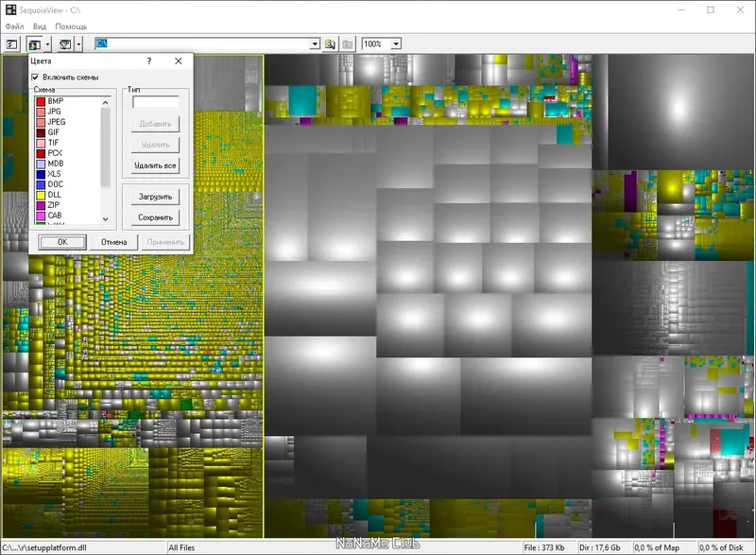Screen dimensions: 756x555
Task: Expand the path combo box dropdown
Action: pos(315,44)
